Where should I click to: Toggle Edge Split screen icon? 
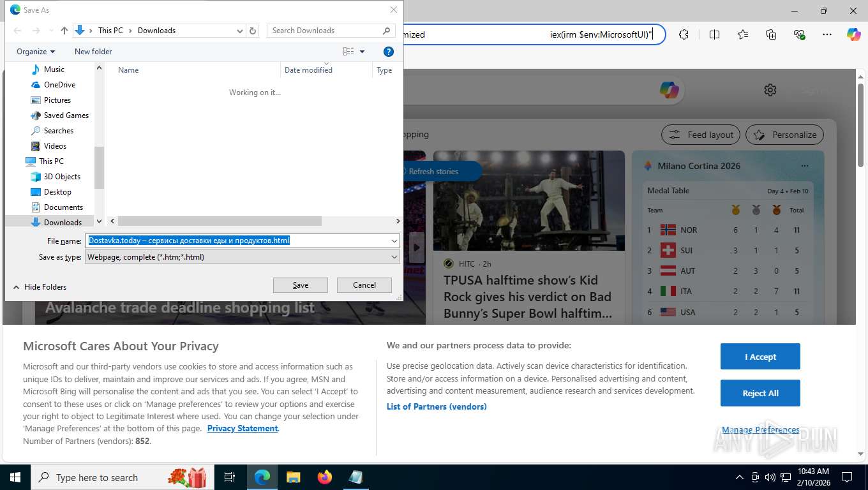pyautogui.click(x=714, y=34)
